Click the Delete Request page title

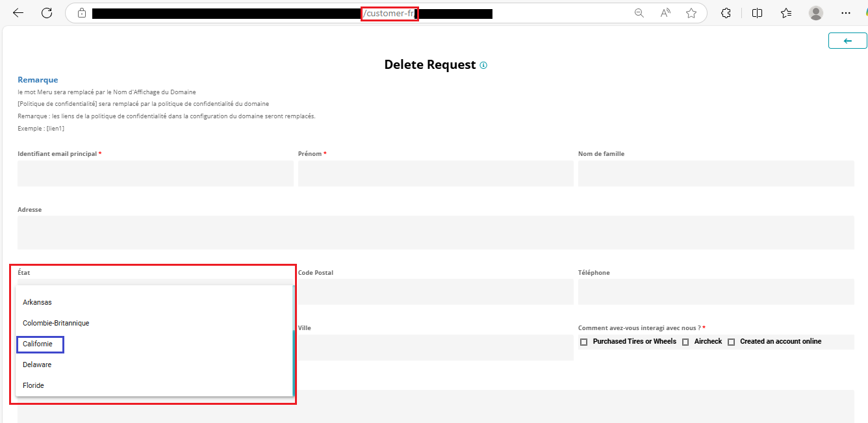[430, 65]
